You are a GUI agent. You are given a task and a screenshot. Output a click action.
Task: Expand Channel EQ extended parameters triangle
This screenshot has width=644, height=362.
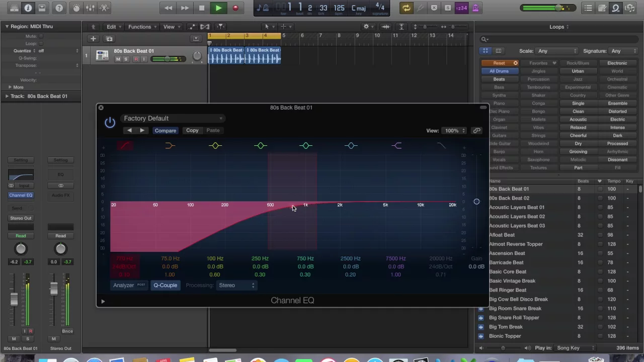click(x=103, y=301)
